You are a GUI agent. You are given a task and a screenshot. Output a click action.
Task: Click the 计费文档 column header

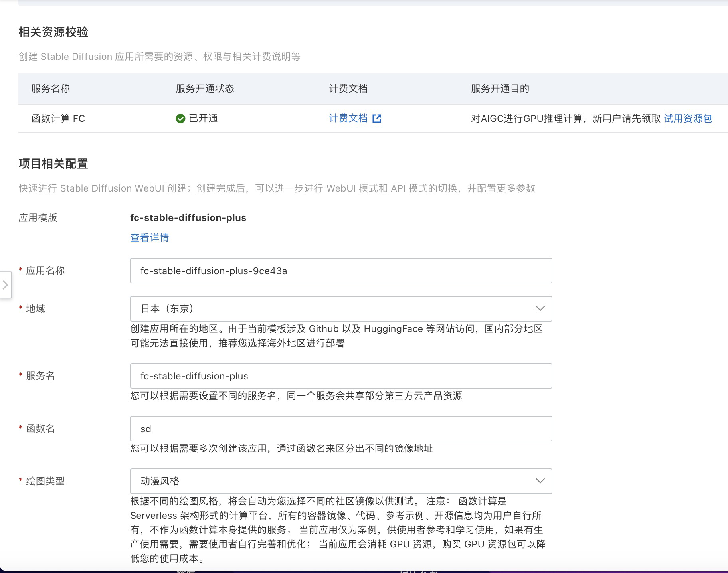348,89
